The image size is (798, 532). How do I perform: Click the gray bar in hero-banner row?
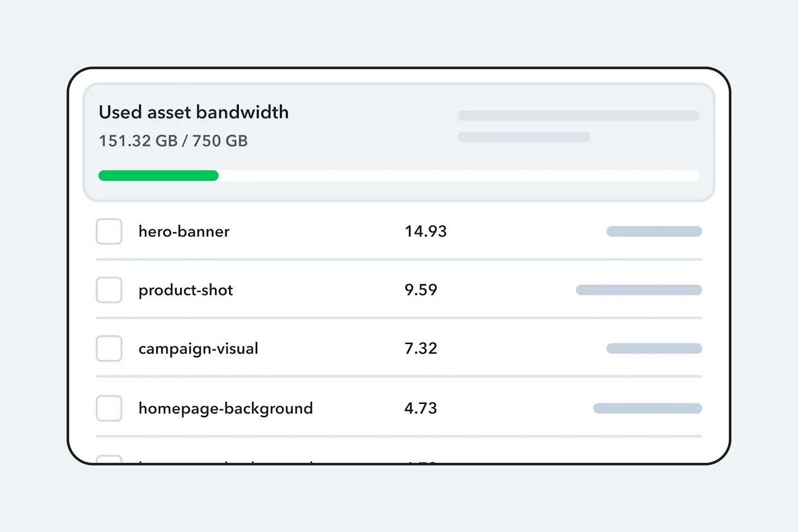click(654, 232)
